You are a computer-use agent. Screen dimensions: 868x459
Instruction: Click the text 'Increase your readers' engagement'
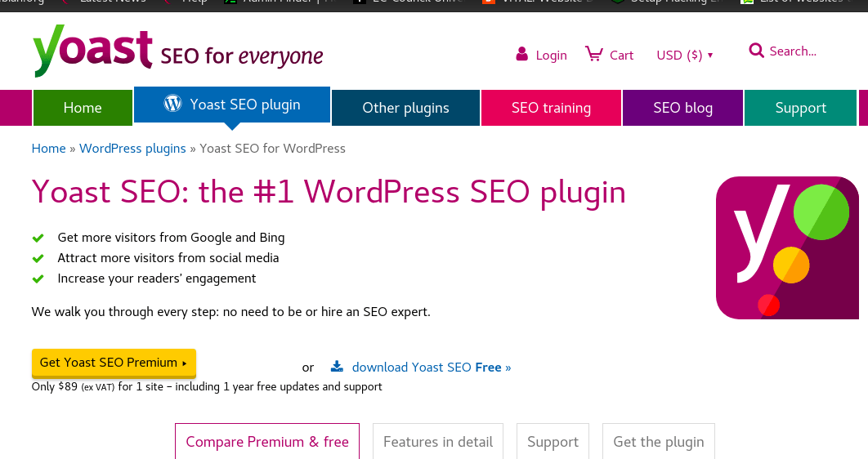[x=157, y=279]
